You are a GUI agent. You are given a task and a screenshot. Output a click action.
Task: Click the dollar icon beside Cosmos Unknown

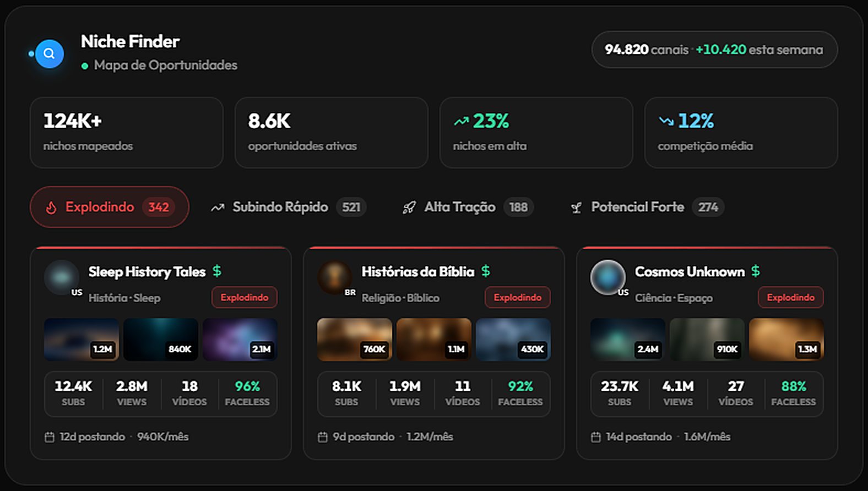pos(756,271)
